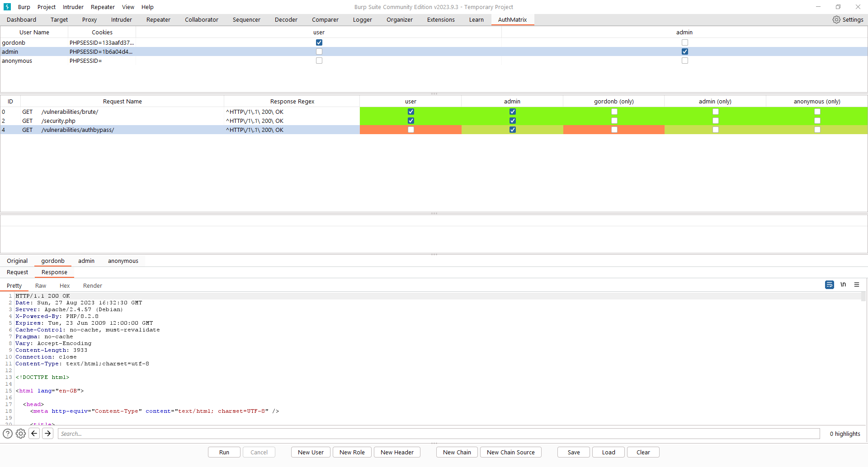The height and width of the screenshot is (467, 868).
Task: Click the Burp Suite logo icon
Action: click(x=7, y=7)
